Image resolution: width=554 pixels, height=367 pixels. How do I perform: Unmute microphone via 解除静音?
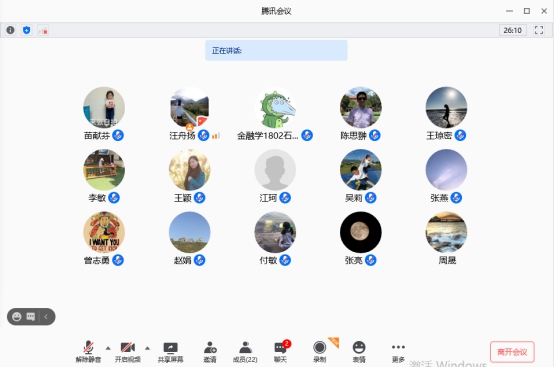point(88,352)
